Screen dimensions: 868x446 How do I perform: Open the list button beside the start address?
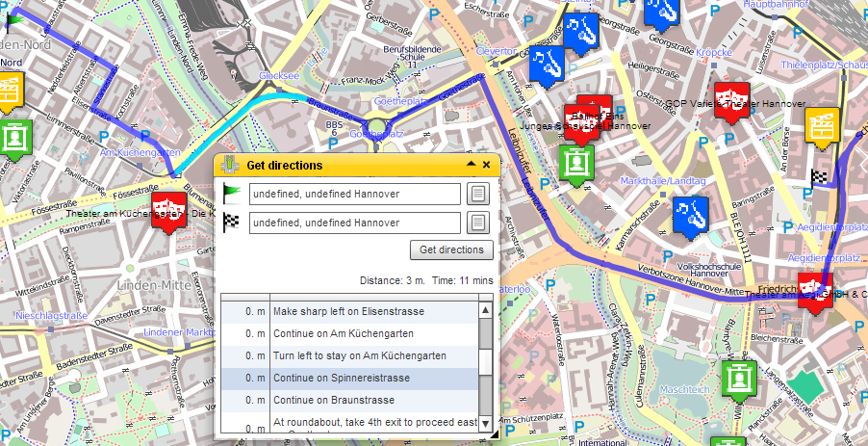tap(478, 194)
